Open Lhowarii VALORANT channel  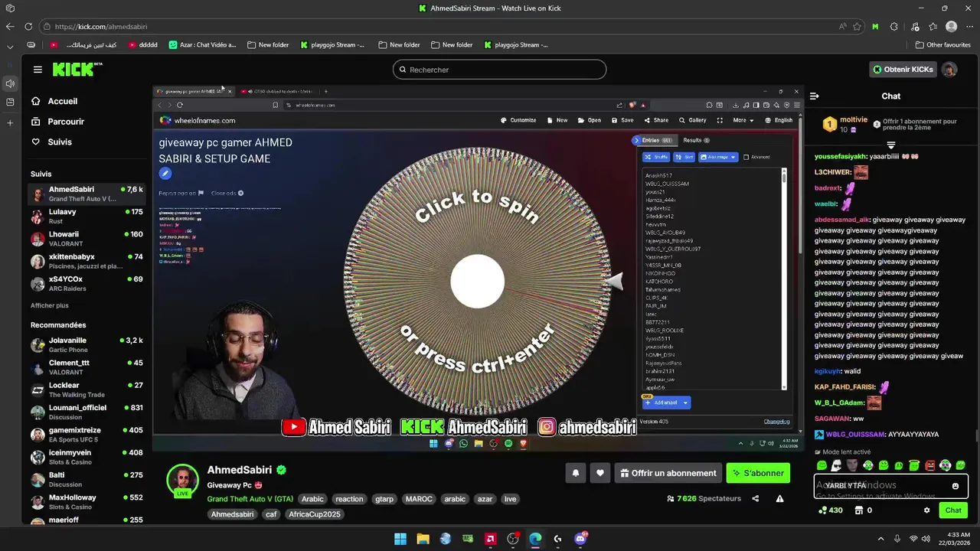[87, 239]
